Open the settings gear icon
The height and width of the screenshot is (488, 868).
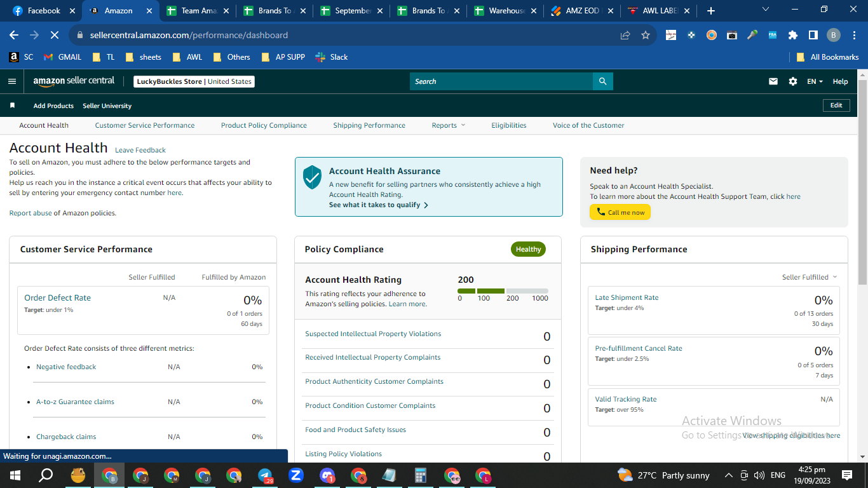792,81
